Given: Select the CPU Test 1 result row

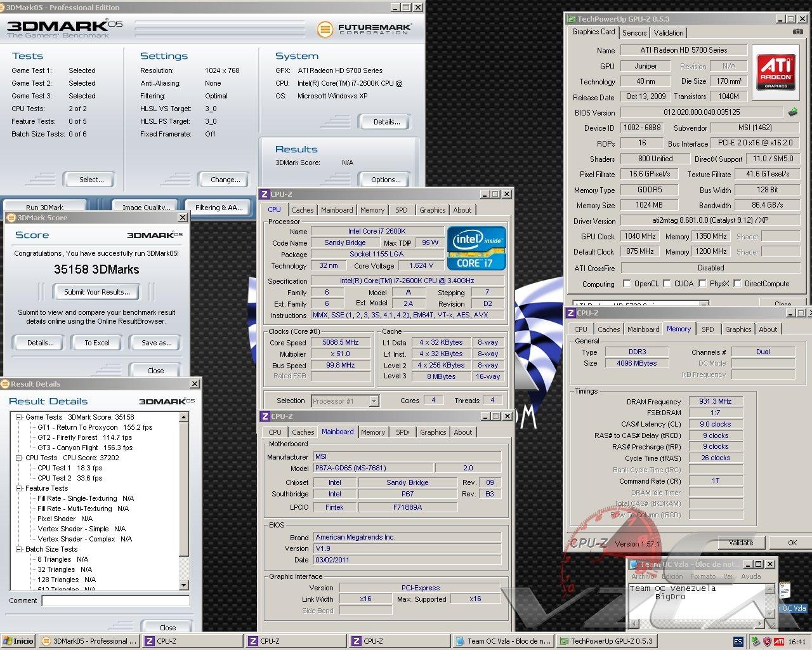Looking at the screenshot, I should (70, 468).
